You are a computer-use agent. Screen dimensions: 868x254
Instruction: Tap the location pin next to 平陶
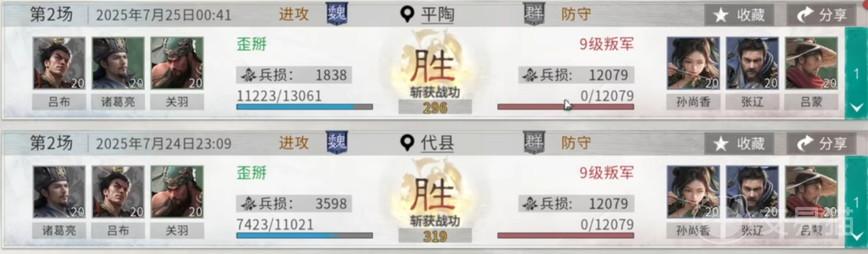[407, 14]
